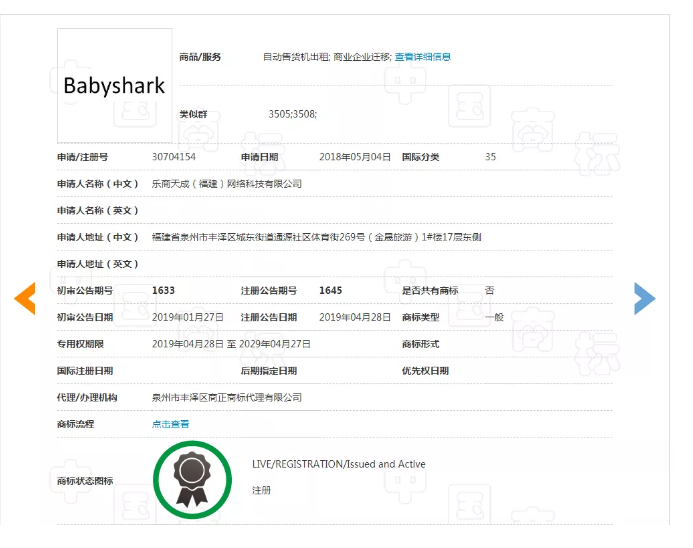Click 点击查看 next to 商标流程
The image size is (693, 548).
(170, 424)
